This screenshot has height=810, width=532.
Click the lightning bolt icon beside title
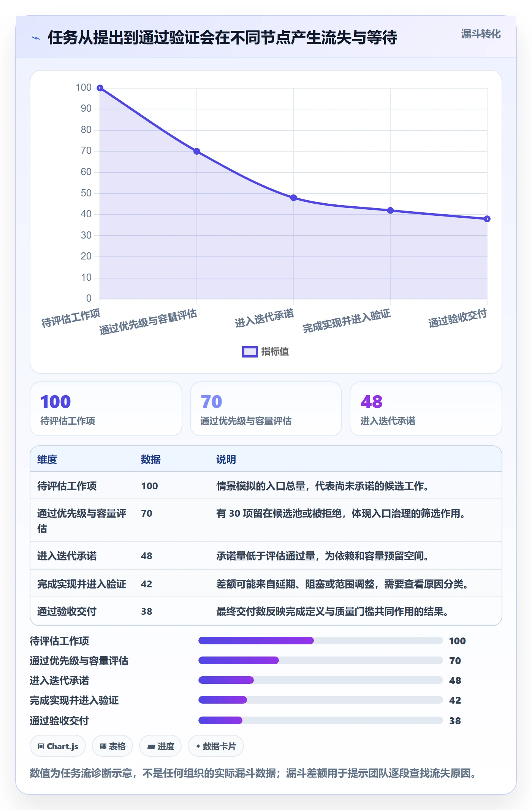tap(36, 38)
